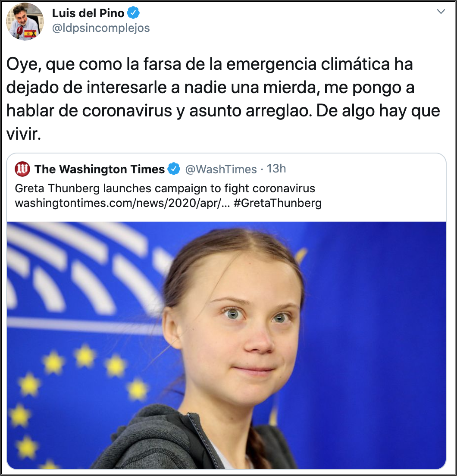Click the last tweet line reading vivir.
This screenshot has width=457, height=476.
pyautogui.click(x=24, y=134)
